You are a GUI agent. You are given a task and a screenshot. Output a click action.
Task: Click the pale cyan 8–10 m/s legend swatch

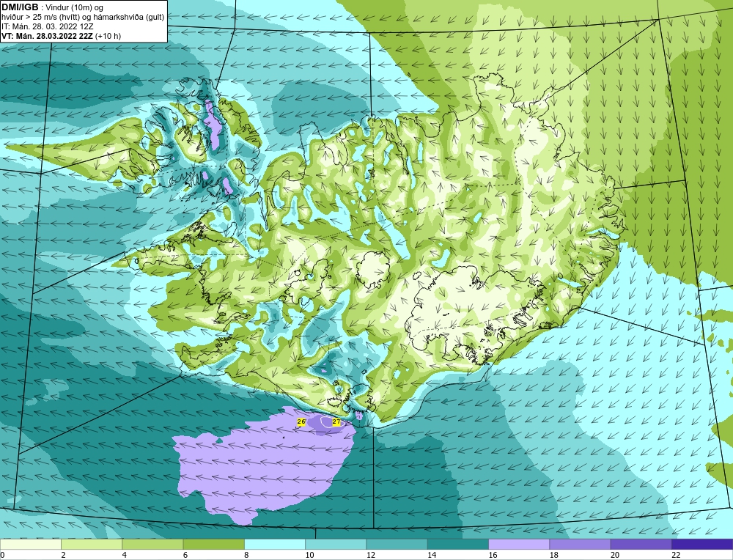[275, 544]
